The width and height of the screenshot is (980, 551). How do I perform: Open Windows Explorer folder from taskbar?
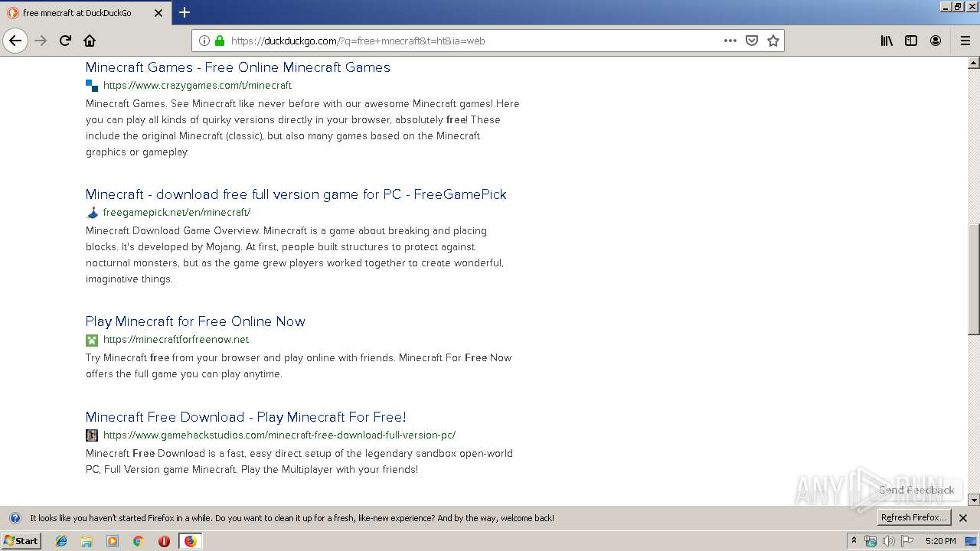click(87, 541)
